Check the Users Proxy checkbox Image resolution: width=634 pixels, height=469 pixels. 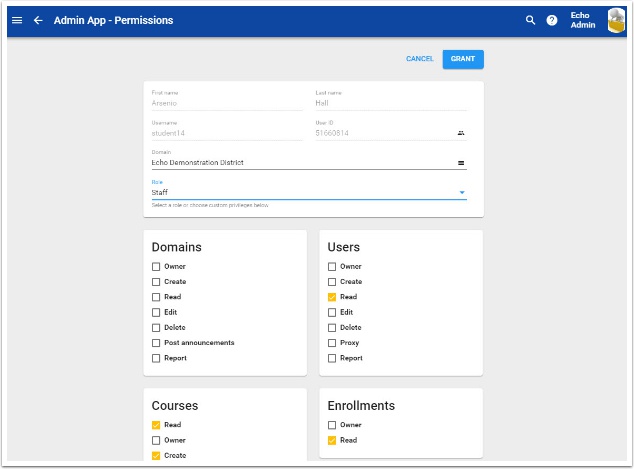click(x=332, y=343)
